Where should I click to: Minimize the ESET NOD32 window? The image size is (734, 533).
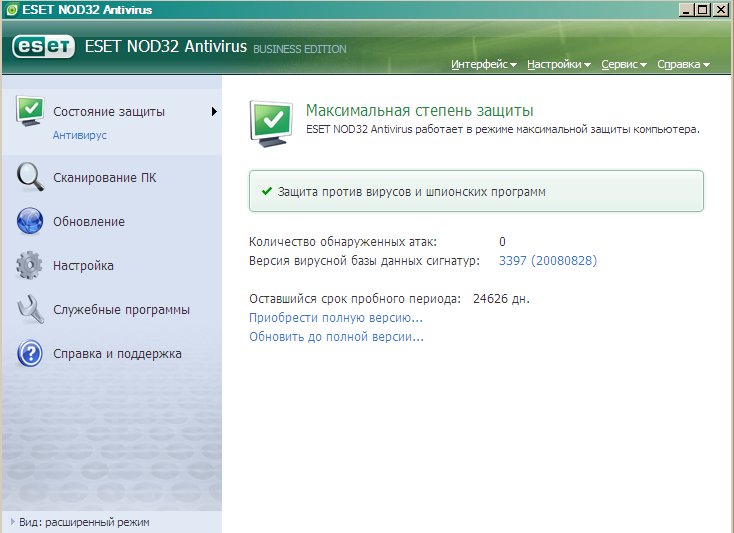point(686,10)
